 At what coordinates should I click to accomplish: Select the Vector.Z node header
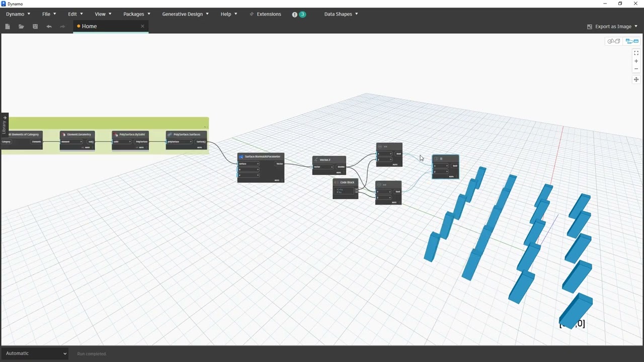(x=329, y=159)
